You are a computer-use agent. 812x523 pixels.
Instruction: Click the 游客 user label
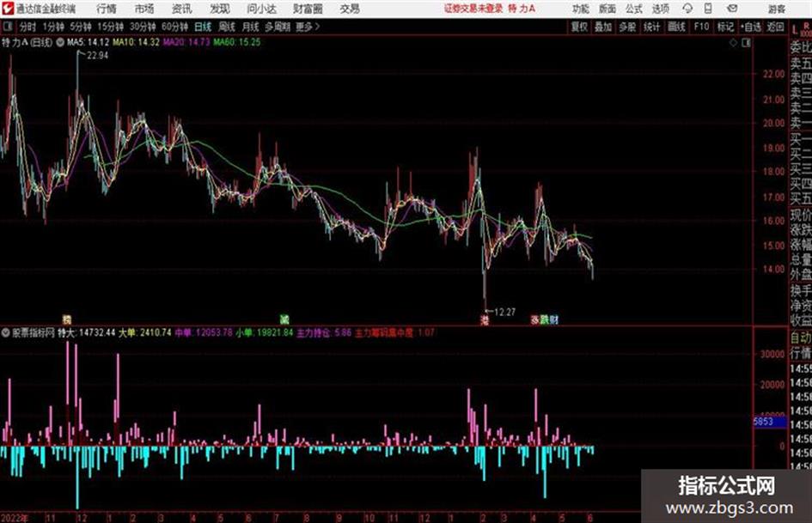click(x=776, y=9)
